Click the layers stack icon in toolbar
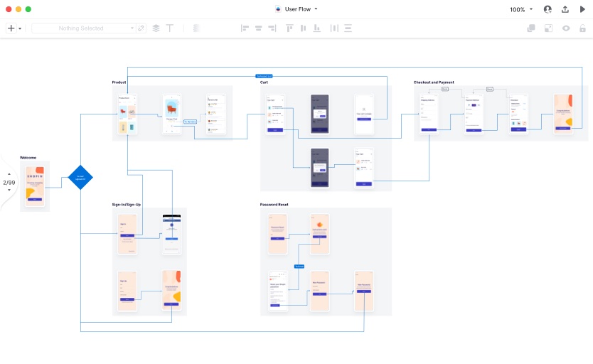593x364 pixels. [156, 28]
